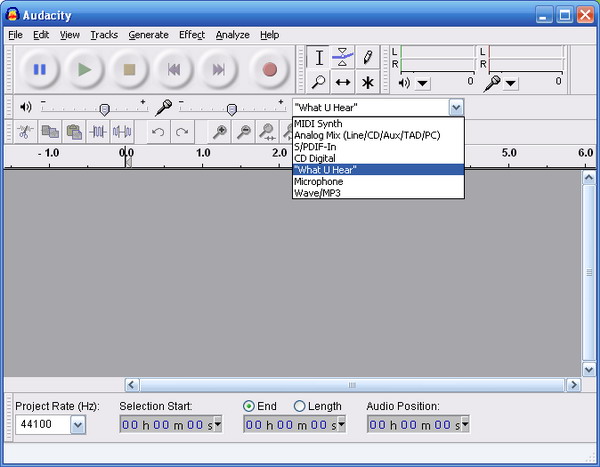Viewport: 600px width, 467px height.
Task: Click the Zoom In magnifier icon
Action: 219,132
